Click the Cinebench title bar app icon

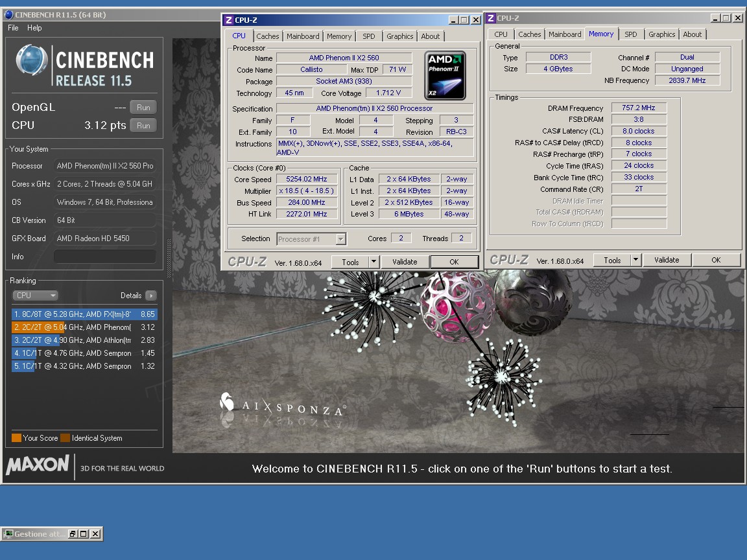click(8, 14)
